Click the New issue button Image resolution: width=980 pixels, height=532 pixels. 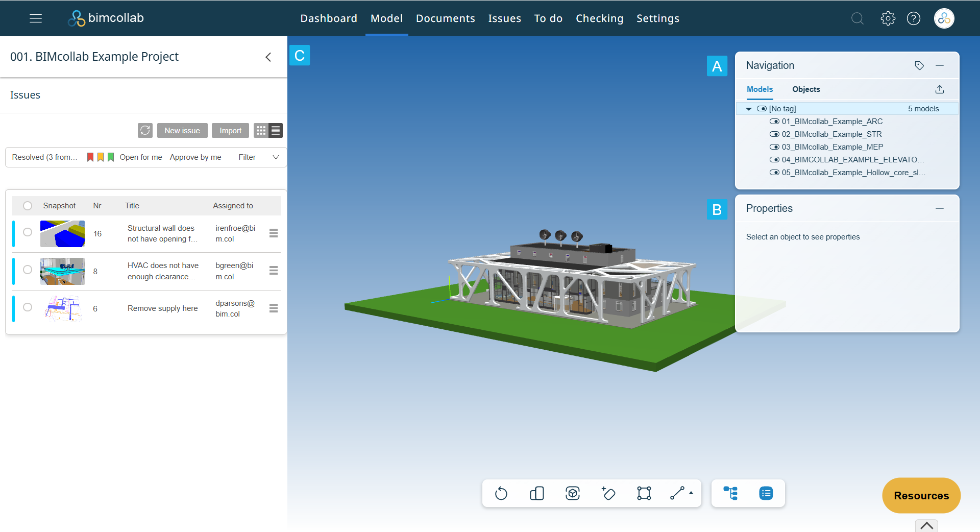[182, 131]
